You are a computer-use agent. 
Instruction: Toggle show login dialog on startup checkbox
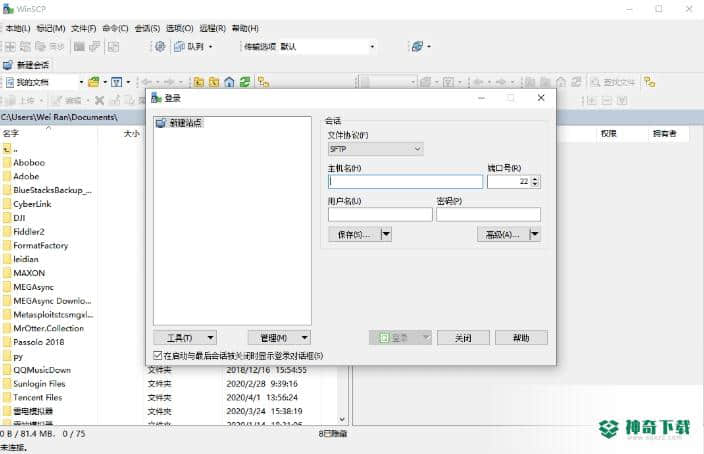coord(158,356)
